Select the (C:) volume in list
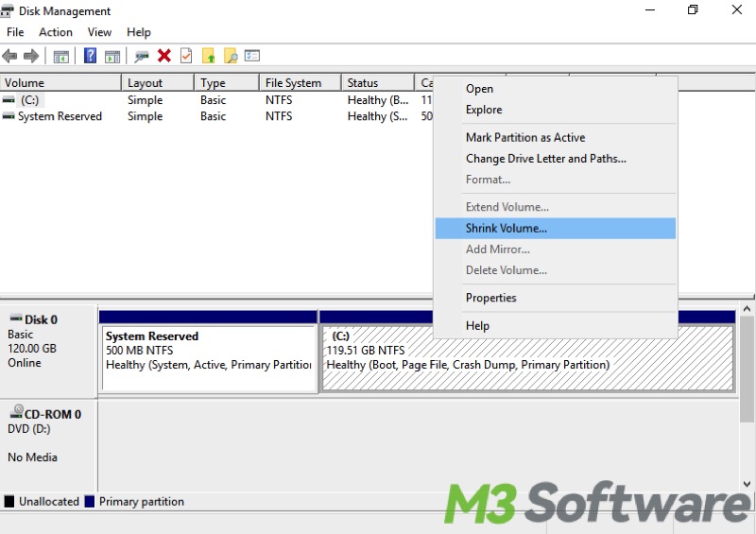 29,100
